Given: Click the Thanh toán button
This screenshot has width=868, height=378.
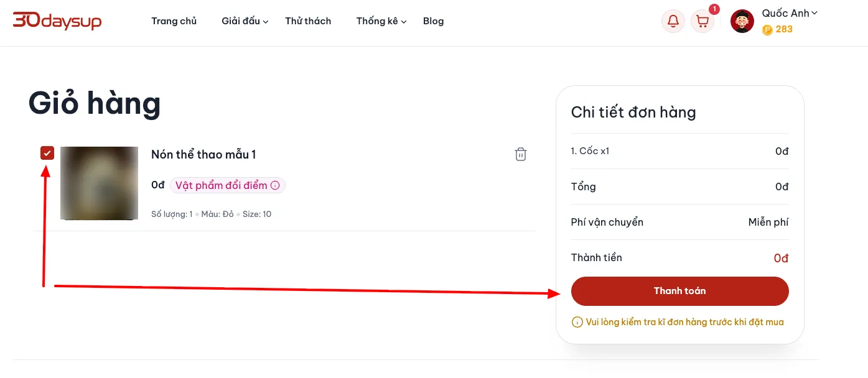Looking at the screenshot, I should [679, 291].
